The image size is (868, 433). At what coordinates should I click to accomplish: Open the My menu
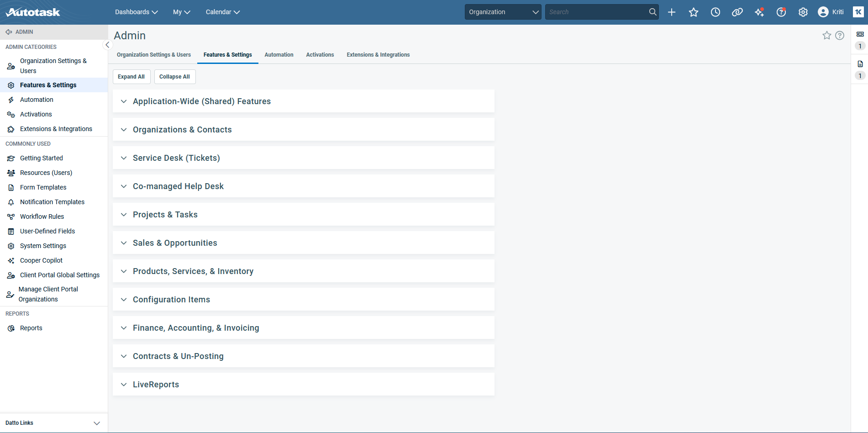182,12
